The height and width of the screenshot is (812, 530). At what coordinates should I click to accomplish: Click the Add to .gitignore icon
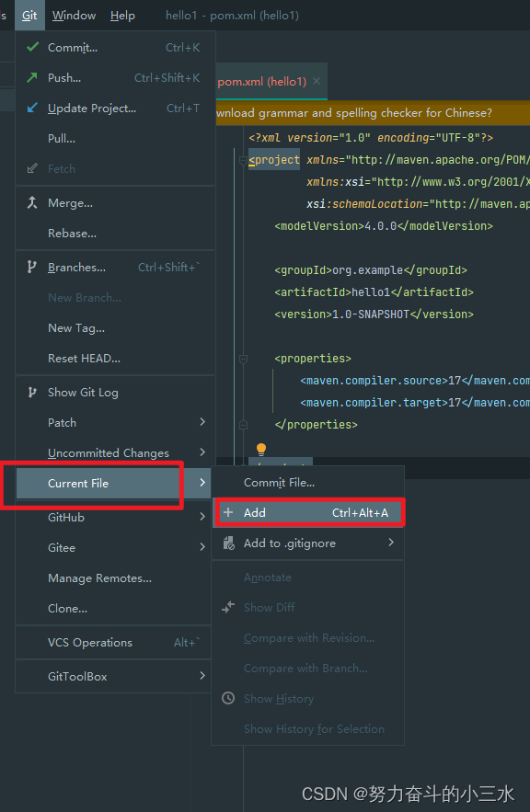[228, 543]
